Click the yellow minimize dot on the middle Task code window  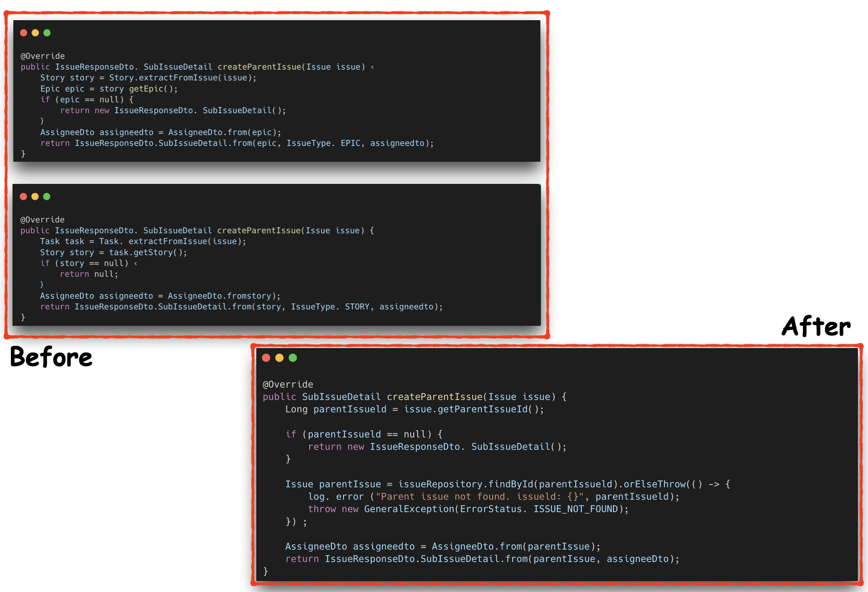click(x=35, y=196)
